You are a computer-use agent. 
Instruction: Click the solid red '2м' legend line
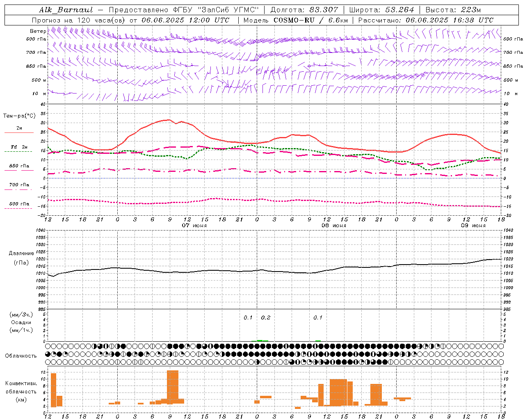(19, 132)
